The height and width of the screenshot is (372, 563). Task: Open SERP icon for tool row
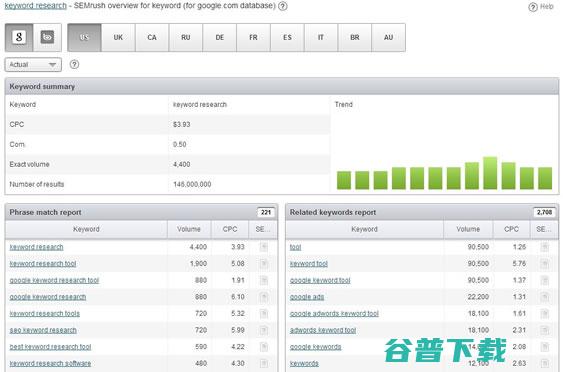tap(544, 247)
